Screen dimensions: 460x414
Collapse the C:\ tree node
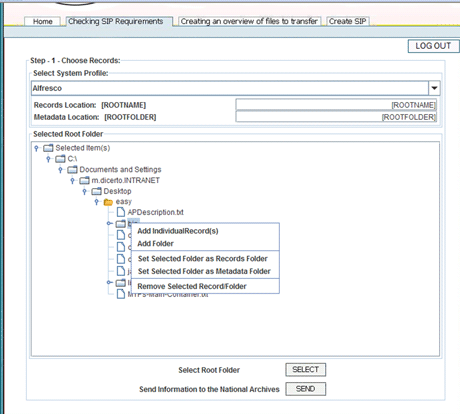click(49, 159)
